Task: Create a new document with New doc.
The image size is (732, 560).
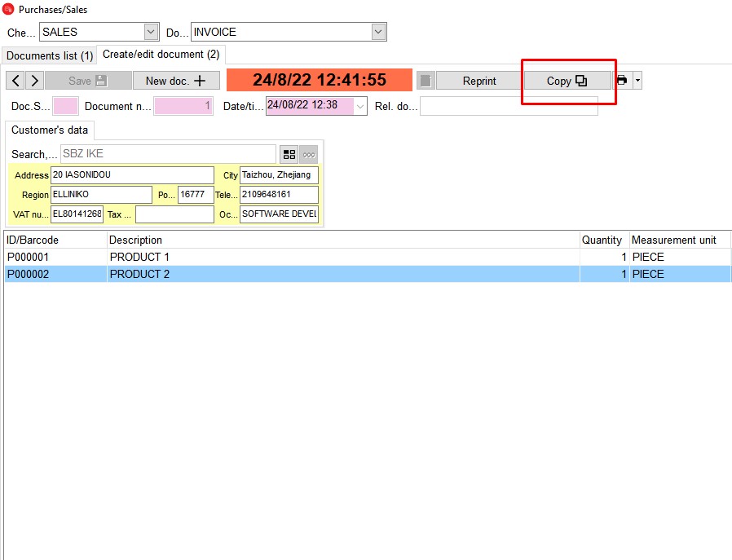Action: tap(176, 81)
